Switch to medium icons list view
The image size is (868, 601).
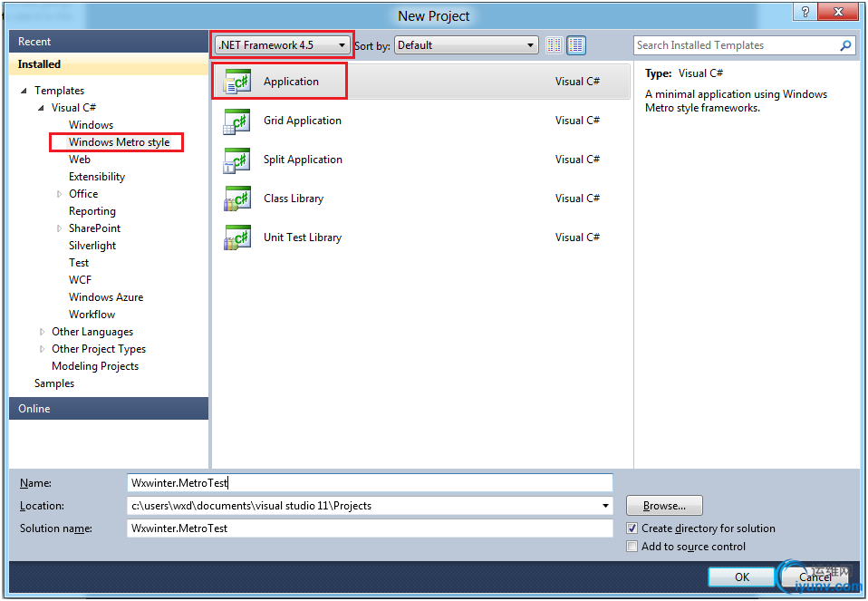pyautogui.click(x=576, y=45)
